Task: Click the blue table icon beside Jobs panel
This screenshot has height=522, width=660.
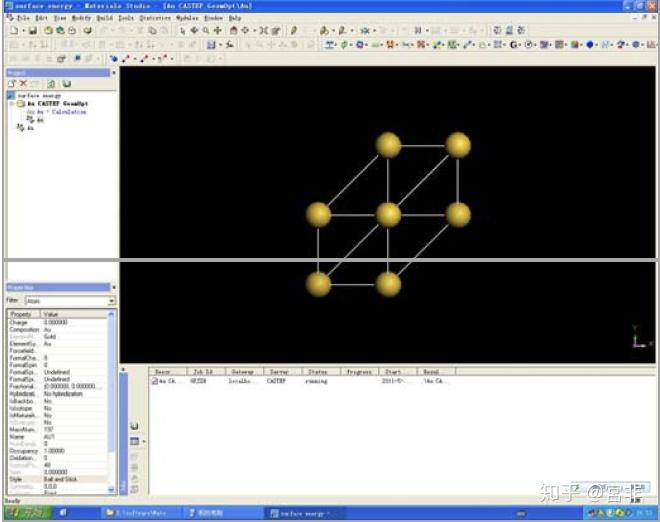Action: tap(134, 441)
